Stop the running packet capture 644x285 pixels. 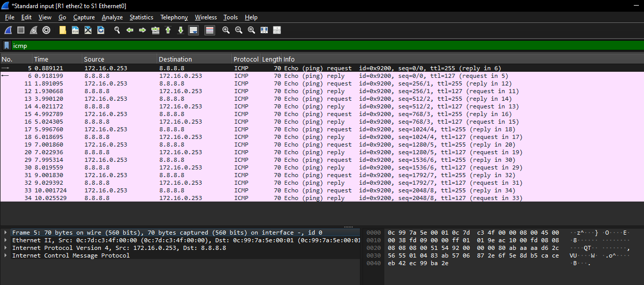(21, 30)
